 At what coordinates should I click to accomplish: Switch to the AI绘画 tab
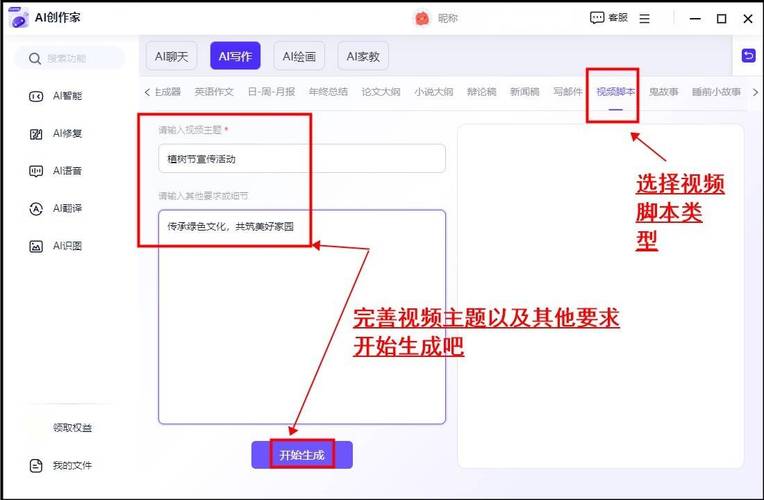tap(299, 57)
